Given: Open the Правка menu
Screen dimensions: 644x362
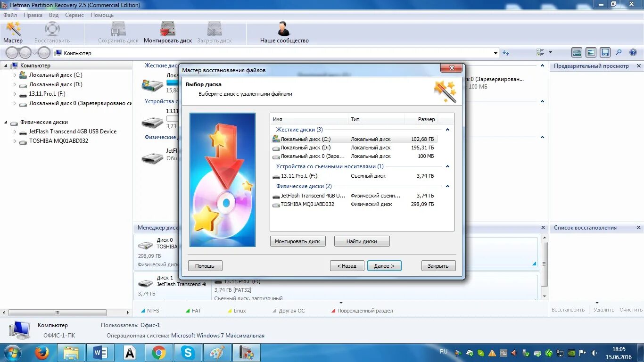Looking at the screenshot, I should point(33,15).
